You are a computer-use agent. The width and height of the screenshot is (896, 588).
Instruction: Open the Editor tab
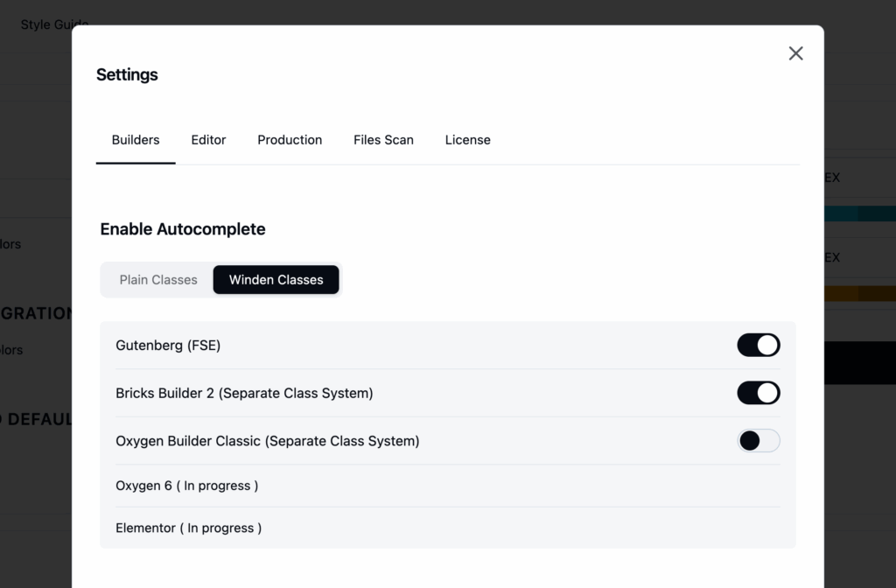pos(208,140)
